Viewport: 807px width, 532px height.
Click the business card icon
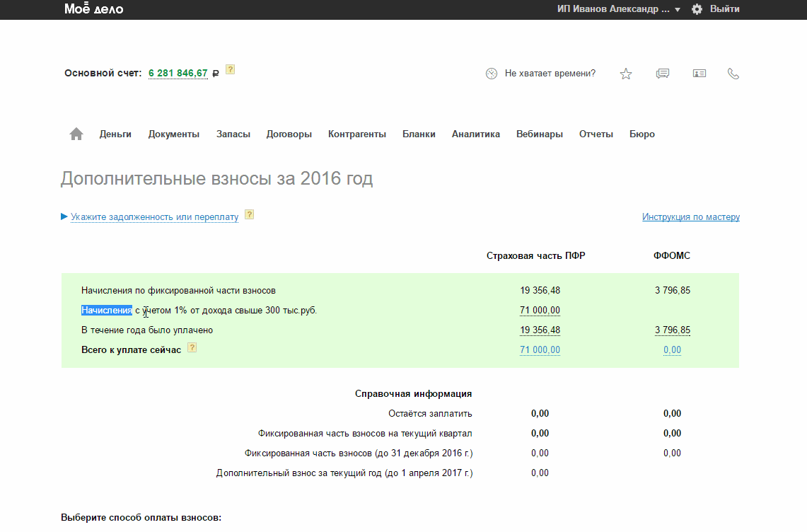[699, 74]
